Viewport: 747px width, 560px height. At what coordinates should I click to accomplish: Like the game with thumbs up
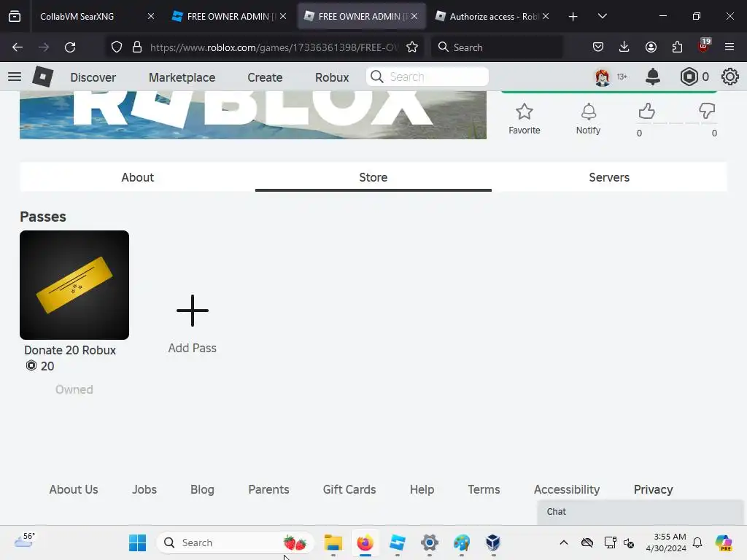click(646, 112)
